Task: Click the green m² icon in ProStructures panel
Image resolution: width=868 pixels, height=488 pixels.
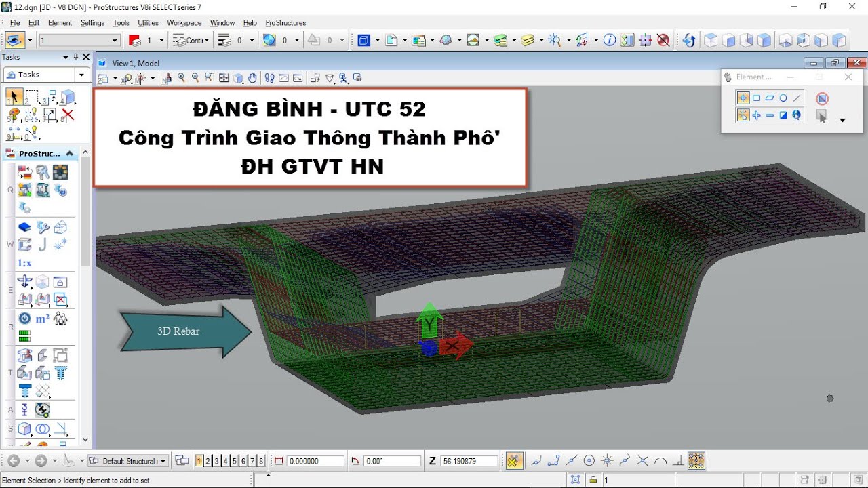Action: [x=42, y=318]
